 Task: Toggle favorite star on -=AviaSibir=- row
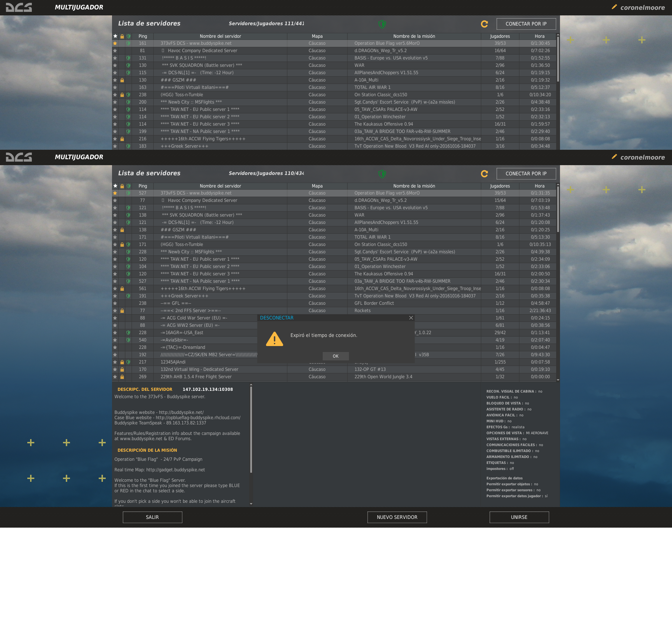tap(115, 340)
